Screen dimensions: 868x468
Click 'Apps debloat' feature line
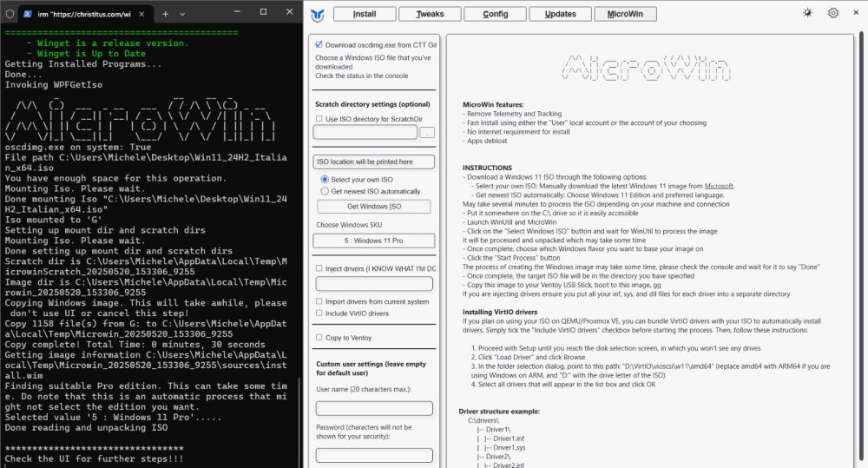[485, 141]
